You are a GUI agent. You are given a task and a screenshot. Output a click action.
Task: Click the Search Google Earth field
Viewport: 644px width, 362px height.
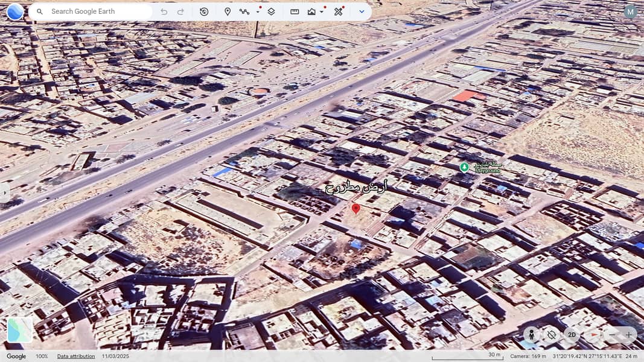tap(91, 11)
